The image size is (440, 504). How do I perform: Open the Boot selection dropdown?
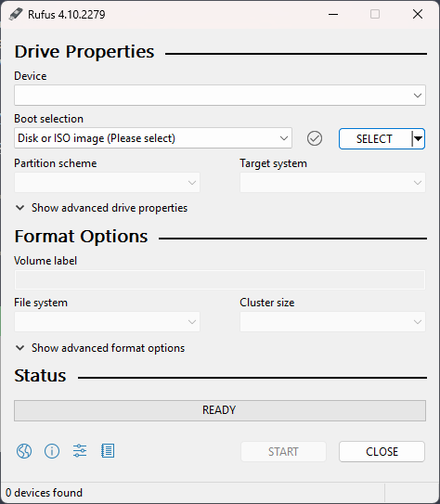153,138
